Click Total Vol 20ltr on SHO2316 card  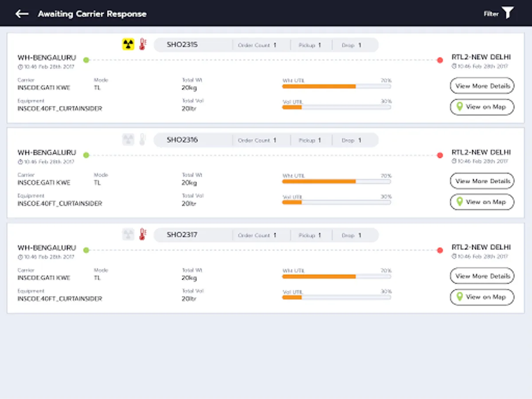[x=189, y=203]
